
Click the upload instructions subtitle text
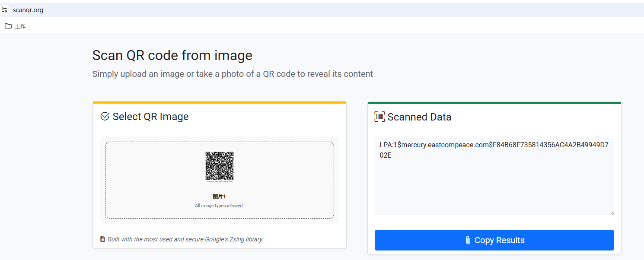tap(232, 74)
